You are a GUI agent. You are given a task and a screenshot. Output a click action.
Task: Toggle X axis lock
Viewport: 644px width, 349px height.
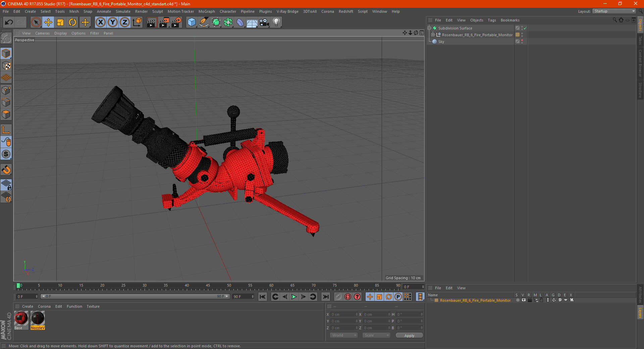100,22
